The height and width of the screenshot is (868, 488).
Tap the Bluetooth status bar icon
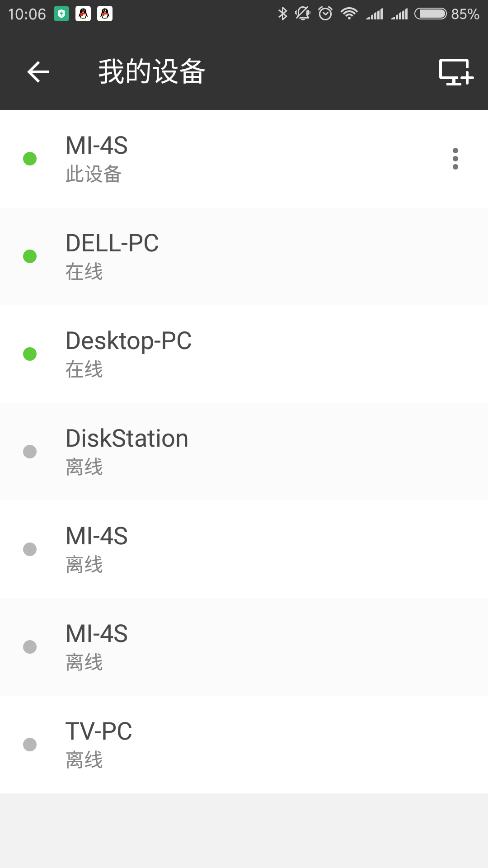click(282, 14)
